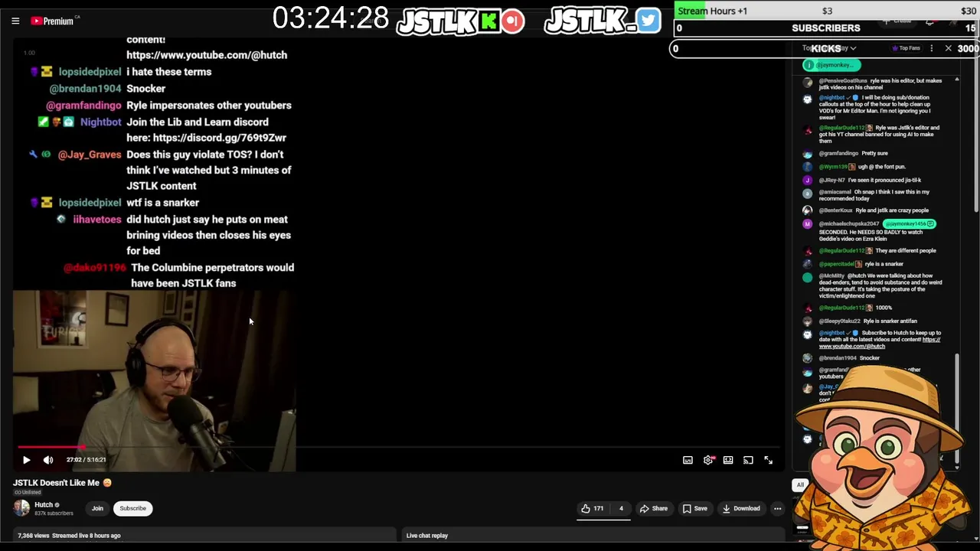
Task: Save video to a playlist
Action: 695,508
